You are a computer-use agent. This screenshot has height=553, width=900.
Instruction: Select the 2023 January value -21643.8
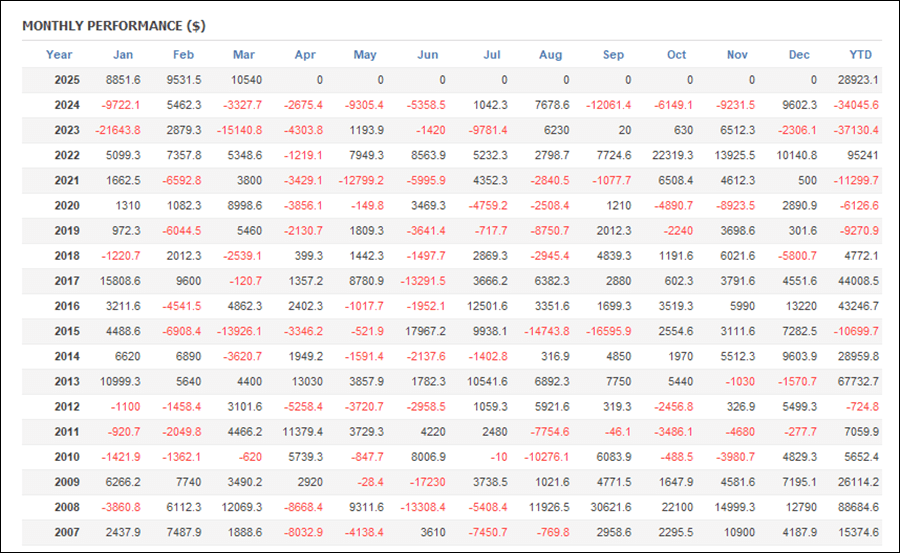pos(118,130)
